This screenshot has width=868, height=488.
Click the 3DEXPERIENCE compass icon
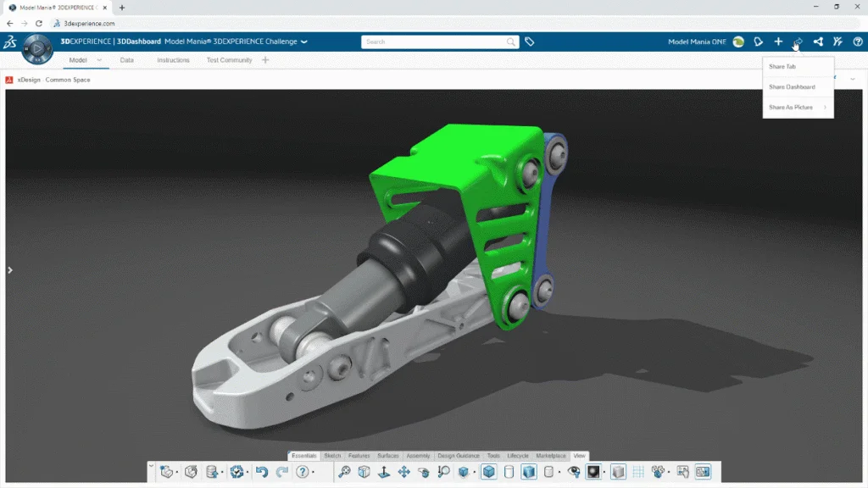coord(37,49)
